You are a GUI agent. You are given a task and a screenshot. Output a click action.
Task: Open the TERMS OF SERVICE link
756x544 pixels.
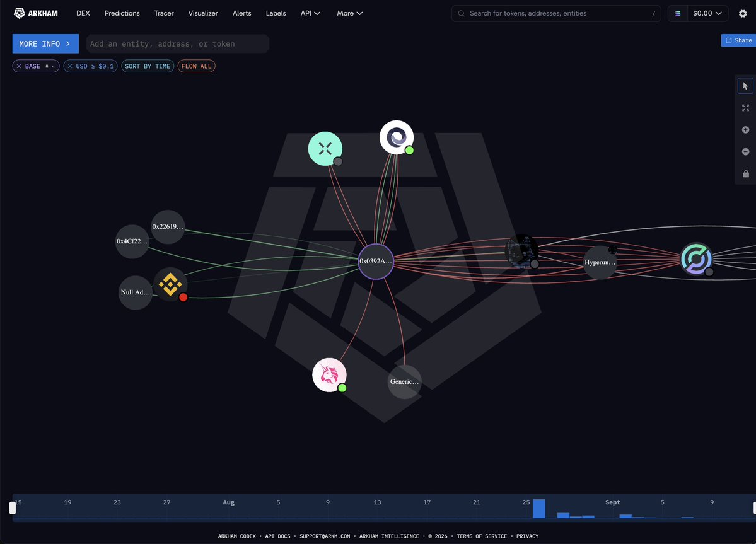click(x=482, y=536)
